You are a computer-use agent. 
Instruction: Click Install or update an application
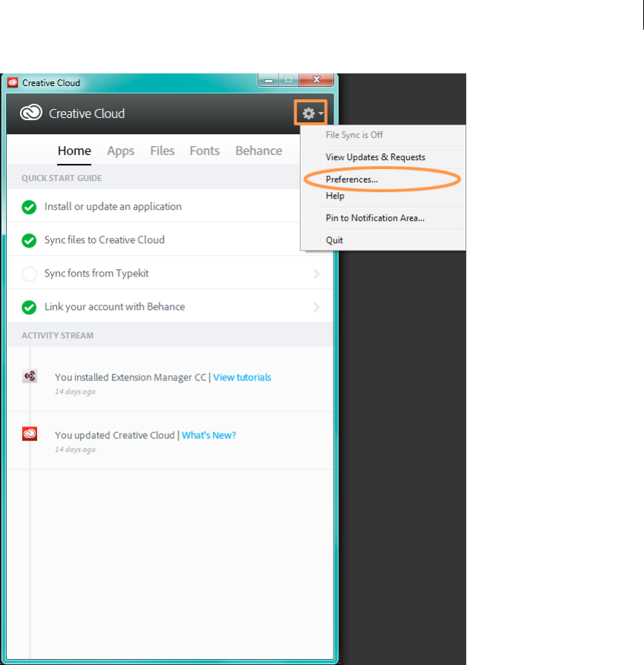tap(113, 207)
